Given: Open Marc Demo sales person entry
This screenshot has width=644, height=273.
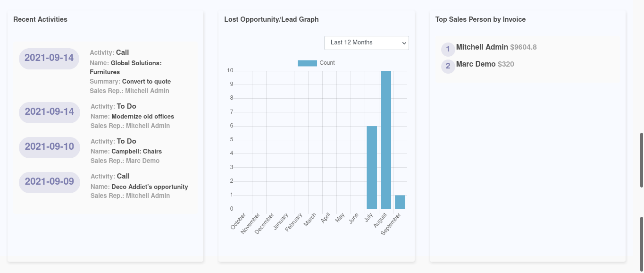Looking at the screenshot, I should [476, 64].
